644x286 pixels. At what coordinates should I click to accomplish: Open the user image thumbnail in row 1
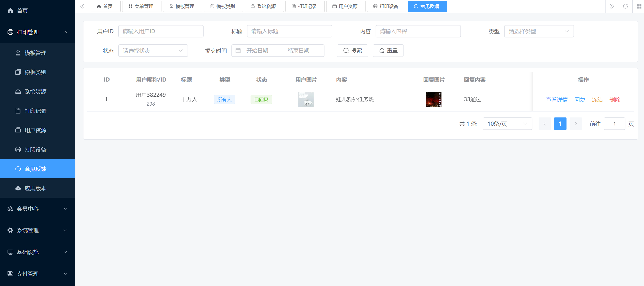pyautogui.click(x=306, y=99)
